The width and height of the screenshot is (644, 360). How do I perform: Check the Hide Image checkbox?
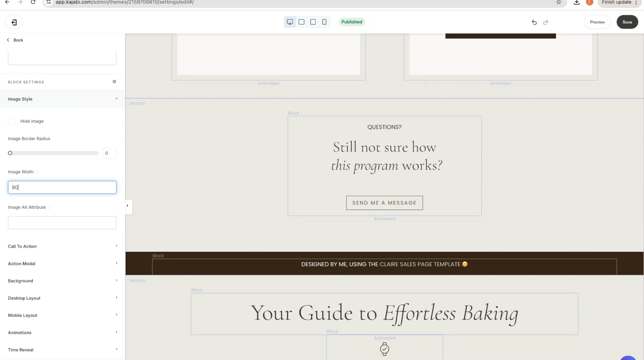pyautogui.click(x=12, y=121)
